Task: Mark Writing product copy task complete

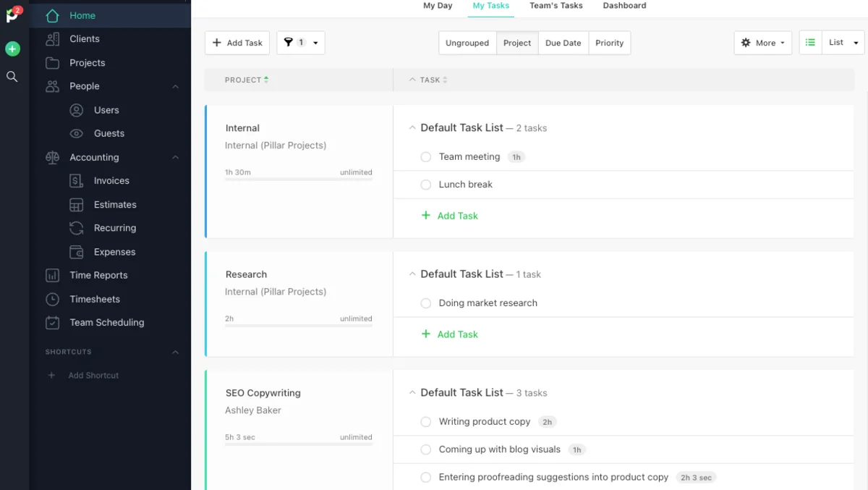Action: 426,422
